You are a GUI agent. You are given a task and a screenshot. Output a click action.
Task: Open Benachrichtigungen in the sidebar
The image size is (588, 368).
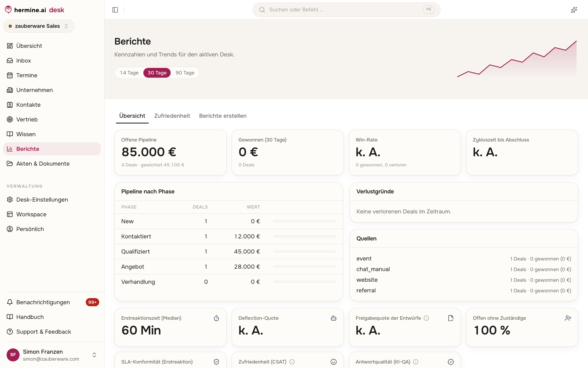coord(52,302)
